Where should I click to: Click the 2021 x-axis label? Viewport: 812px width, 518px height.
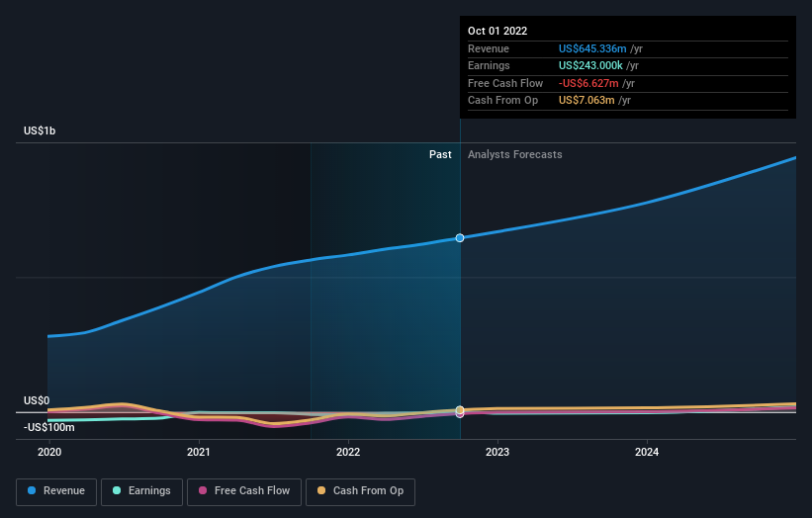(x=199, y=452)
